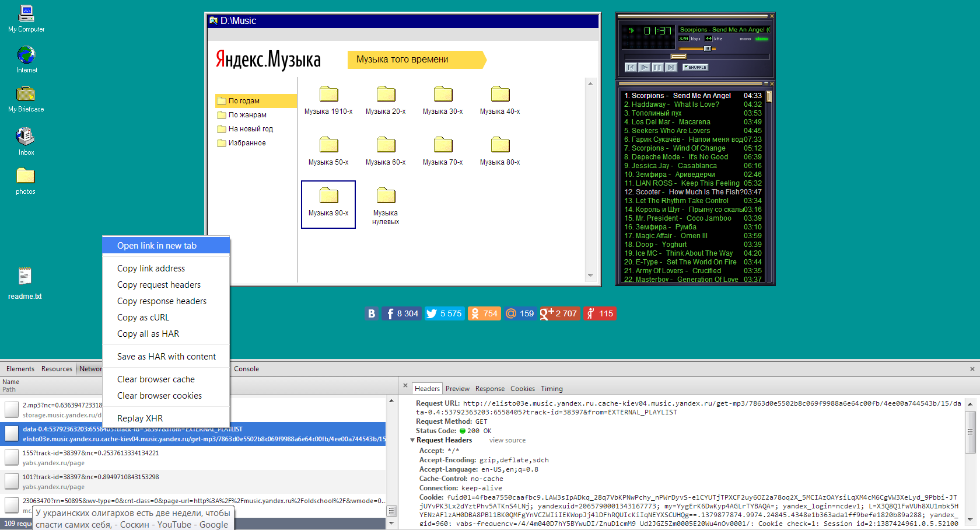Share via the red 115 button
Viewport: 980px width, 530px height.
(x=600, y=313)
